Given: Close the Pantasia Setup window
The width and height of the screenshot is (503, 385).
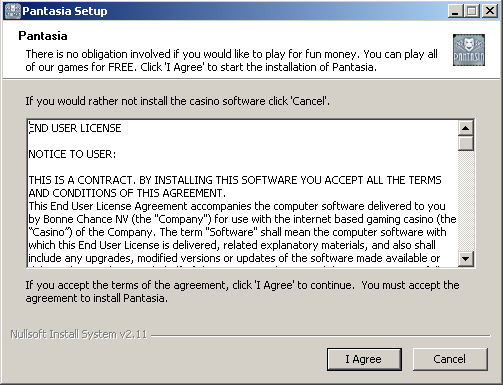Looking at the screenshot, I should tap(490, 11).
